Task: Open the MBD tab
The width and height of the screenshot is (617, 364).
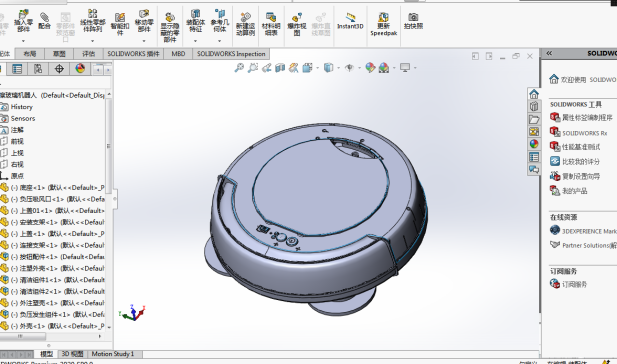Action: pos(178,54)
